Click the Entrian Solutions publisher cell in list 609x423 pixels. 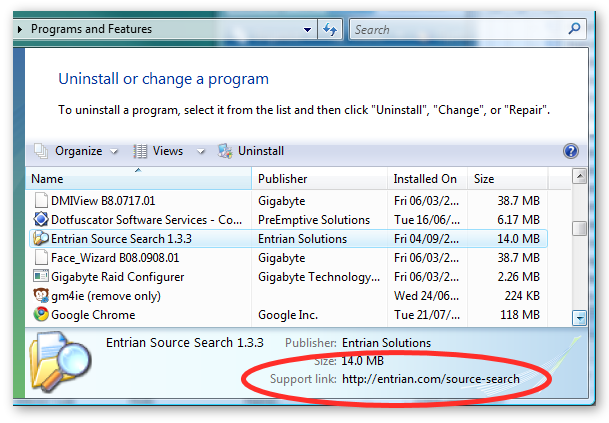[x=302, y=238]
